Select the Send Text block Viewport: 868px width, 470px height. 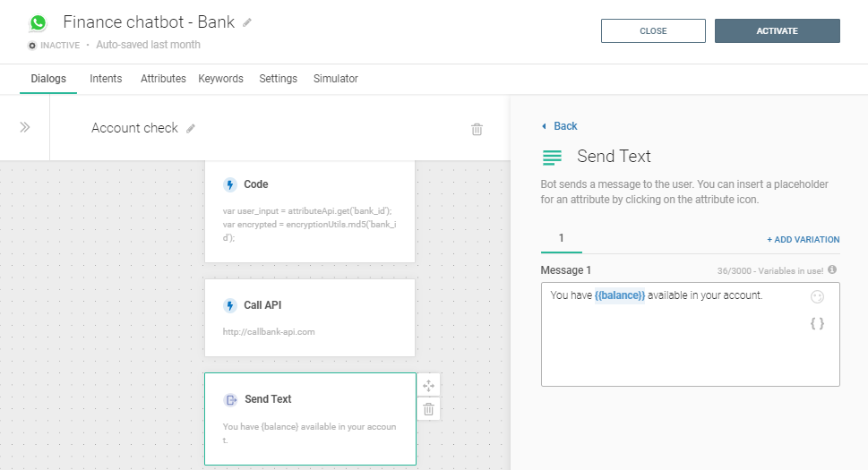click(310, 419)
